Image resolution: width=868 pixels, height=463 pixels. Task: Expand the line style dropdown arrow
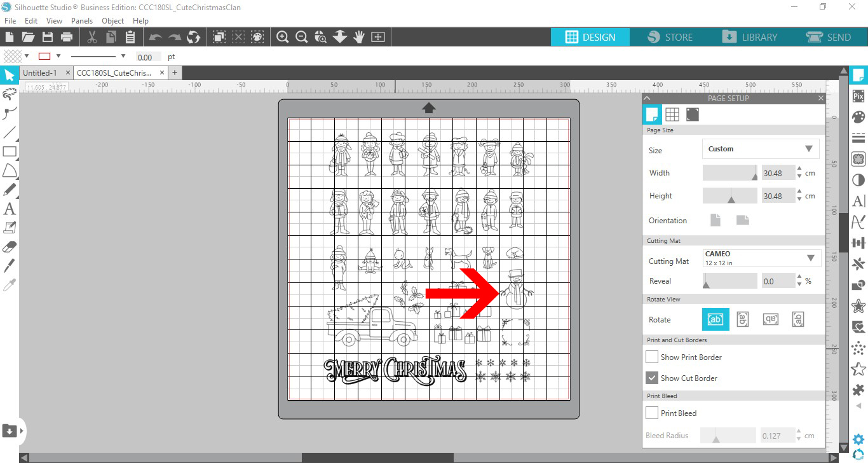(x=123, y=56)
